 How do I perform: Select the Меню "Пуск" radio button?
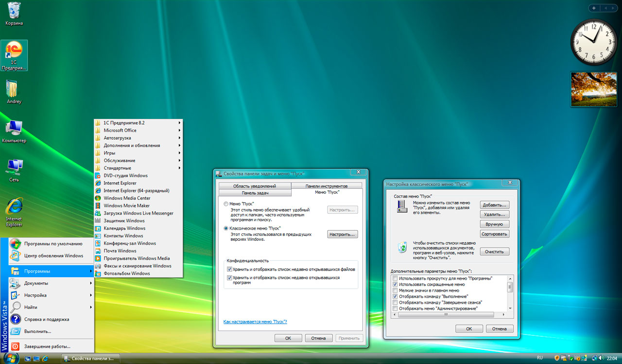pyautogui.click(x=226, y=204)
